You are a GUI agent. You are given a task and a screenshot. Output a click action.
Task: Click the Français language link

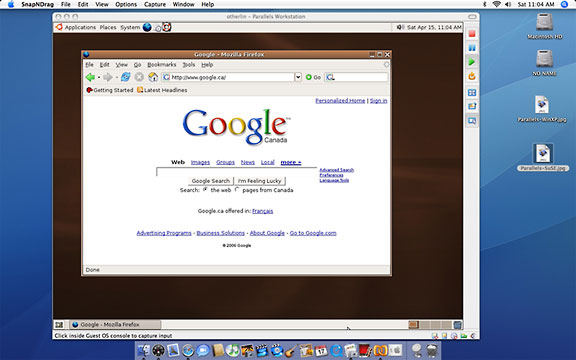click(x=263, y=211)
